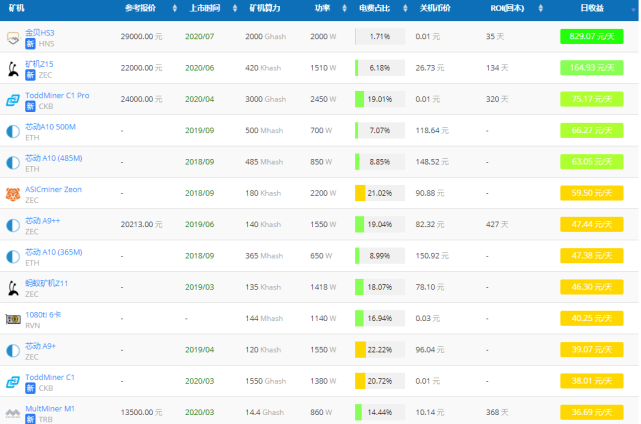Click the 14.4 Ghash hashrate cell
The width and height of the screenshot is (641, 424).
[x=264, y=412]
